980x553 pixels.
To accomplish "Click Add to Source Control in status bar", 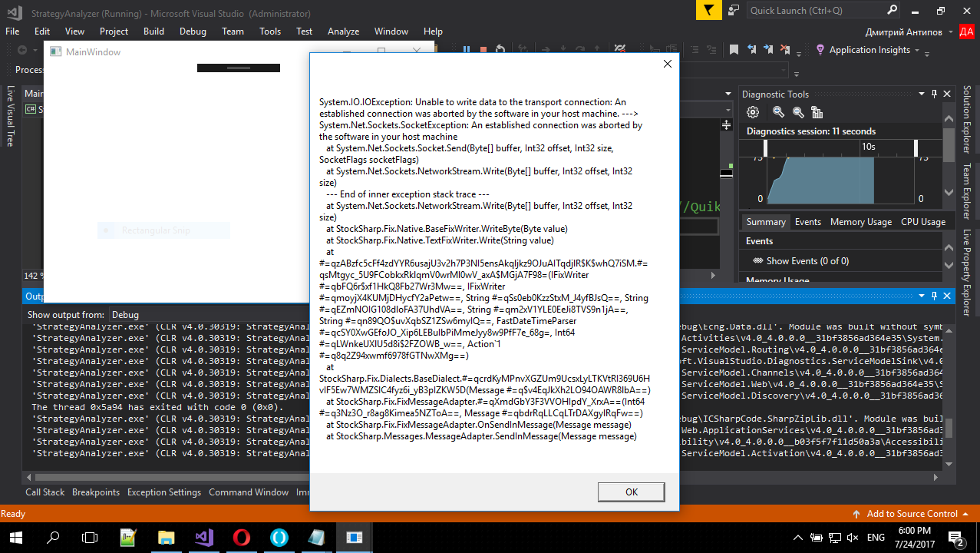I will coord(912,514).
